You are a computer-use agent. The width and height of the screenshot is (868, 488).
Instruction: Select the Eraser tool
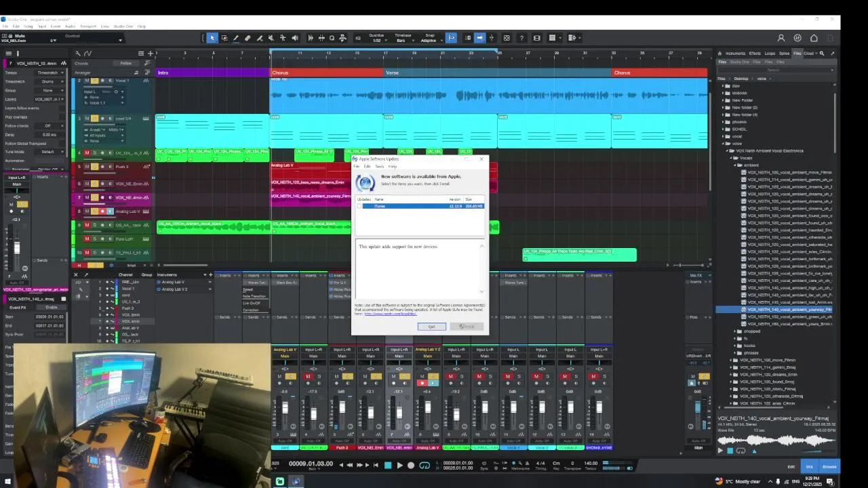tap(248, 38)
